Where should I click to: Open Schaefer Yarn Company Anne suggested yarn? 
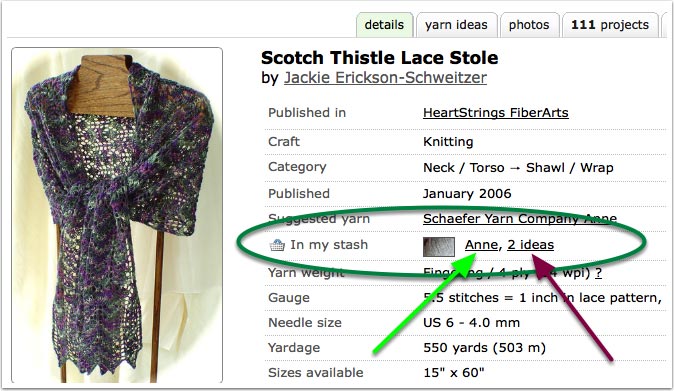click(520, 219)
